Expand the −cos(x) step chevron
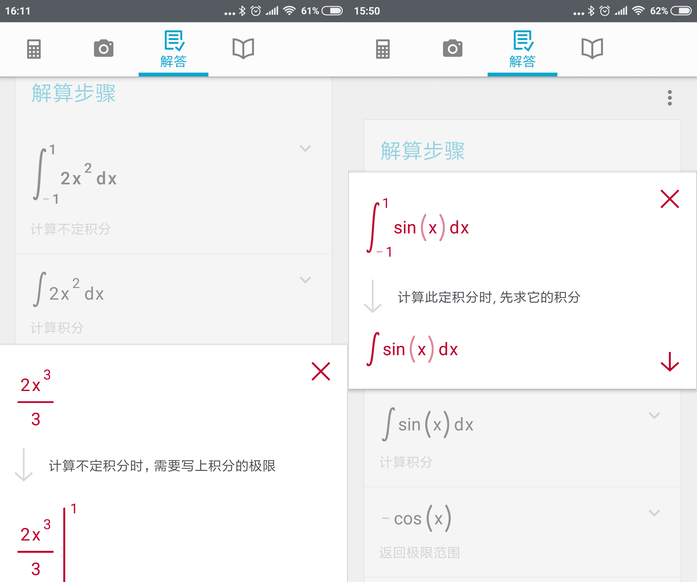 (x=654, y=513)
